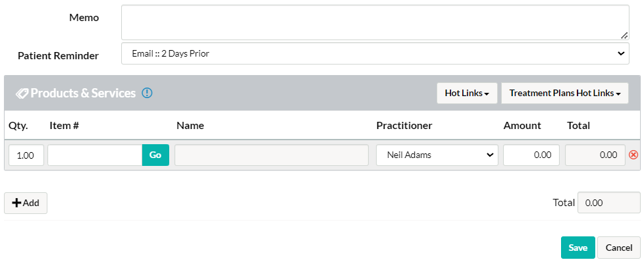Screen dimensions: 644x266
Task: Click the Go button next to Item #
Action: tap(155, 155)
